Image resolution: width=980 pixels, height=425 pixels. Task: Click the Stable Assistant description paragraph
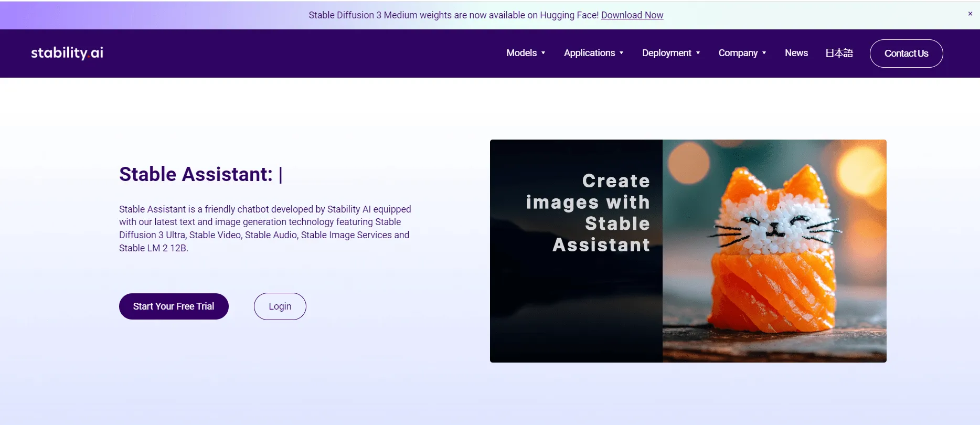(265, 228)
